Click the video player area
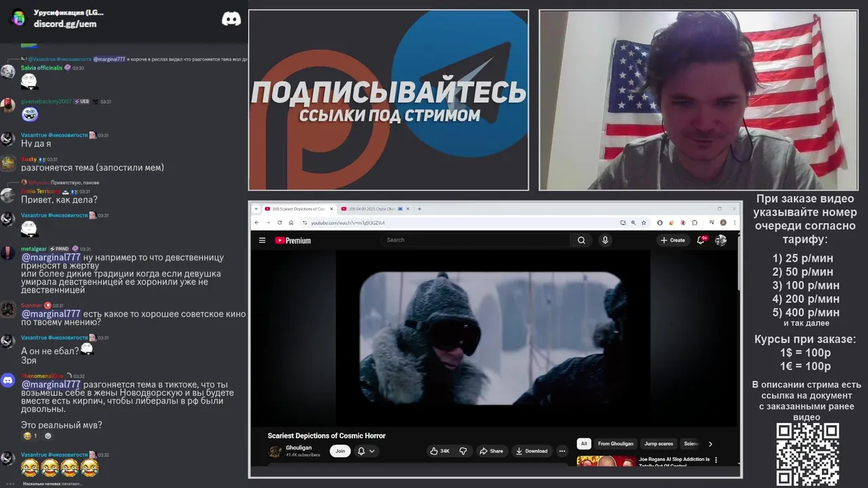The height and width of the screenshot is (488, 868). 493,338
